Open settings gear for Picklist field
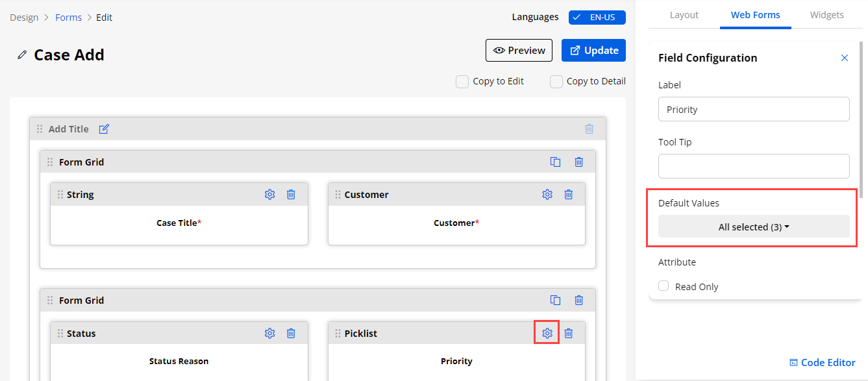The width and height of the screenshot is (868, 381). point(547,333)
